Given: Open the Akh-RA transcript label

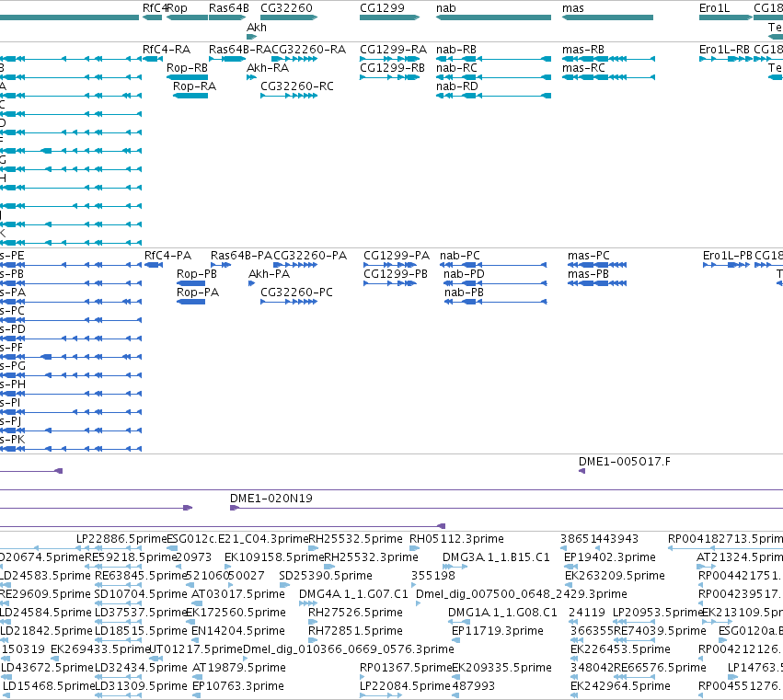Looking at the screenshot, I should (268, 68).
